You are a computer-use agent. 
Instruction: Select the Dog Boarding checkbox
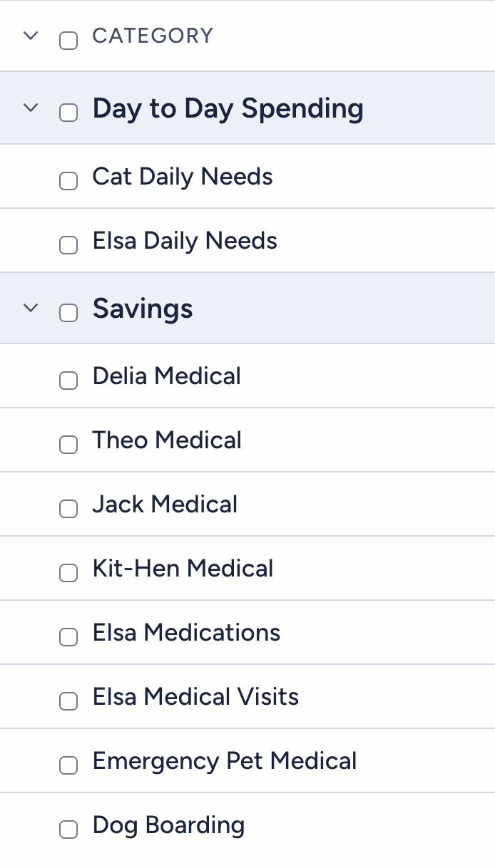(68, 830)
